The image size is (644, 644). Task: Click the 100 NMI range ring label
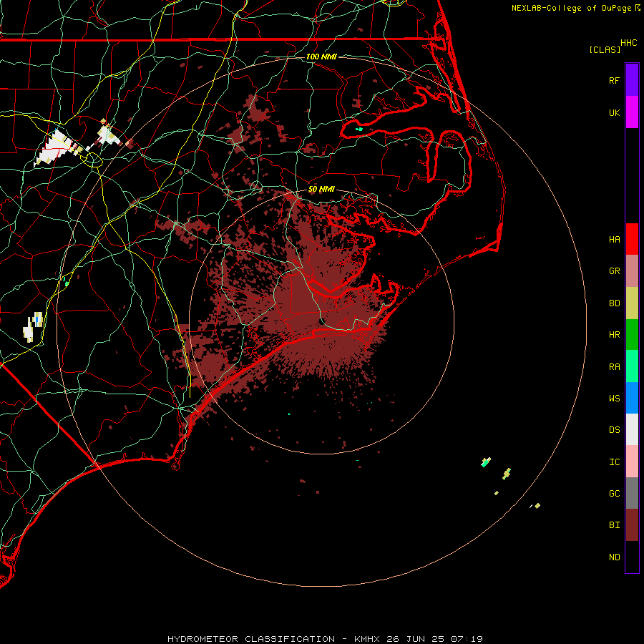coord(321,57)
